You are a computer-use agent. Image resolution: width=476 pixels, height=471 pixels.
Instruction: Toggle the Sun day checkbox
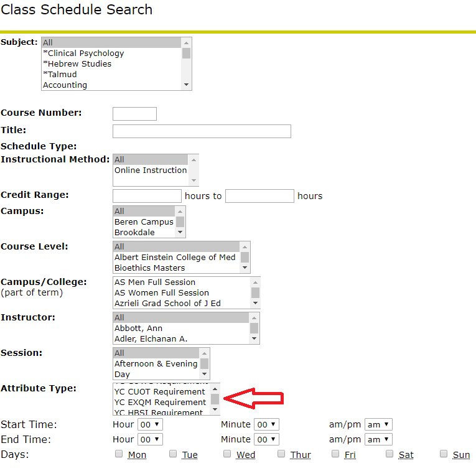[444, 454]
